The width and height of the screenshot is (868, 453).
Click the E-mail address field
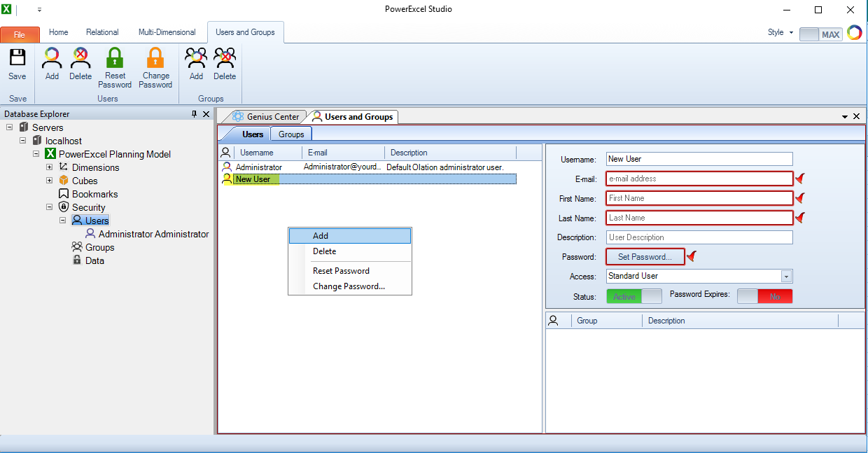click(699, 179)
